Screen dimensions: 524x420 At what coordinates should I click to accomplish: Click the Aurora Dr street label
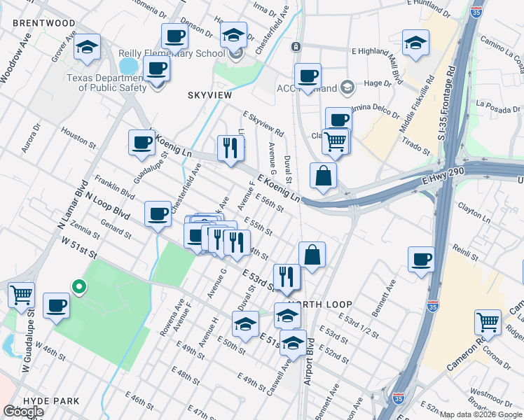(31, 138)
